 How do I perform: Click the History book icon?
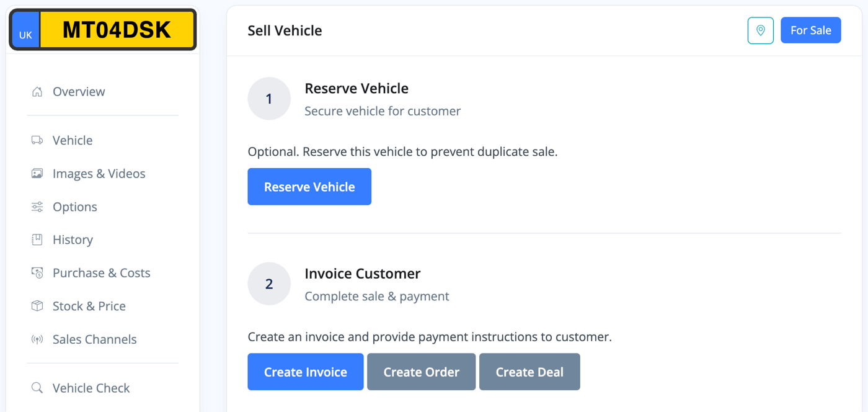37,240
